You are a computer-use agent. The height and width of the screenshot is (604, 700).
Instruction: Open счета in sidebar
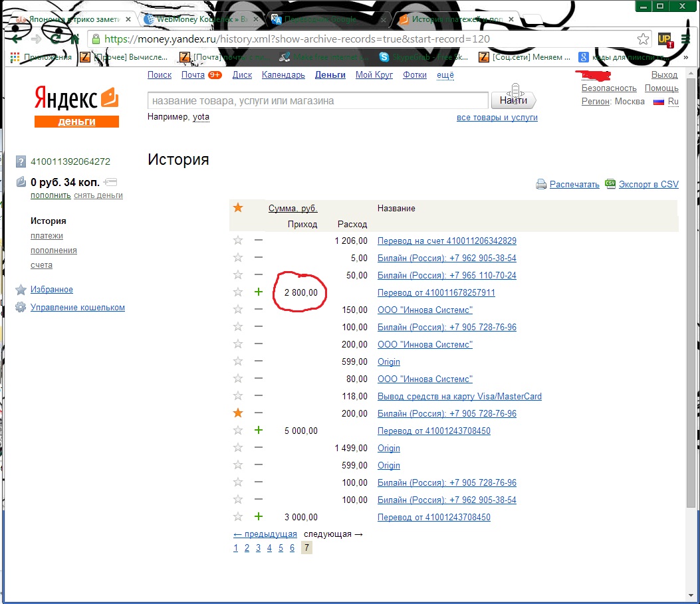coord(41,265)
